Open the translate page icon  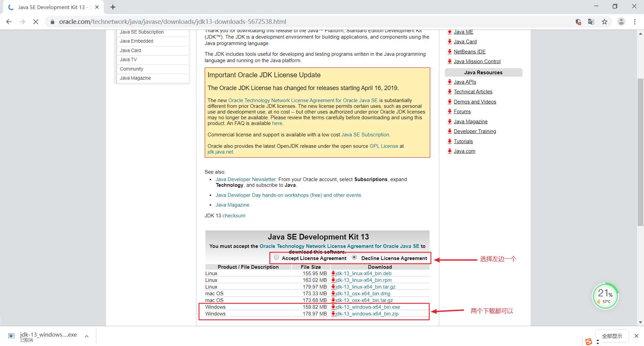[591, 22]
